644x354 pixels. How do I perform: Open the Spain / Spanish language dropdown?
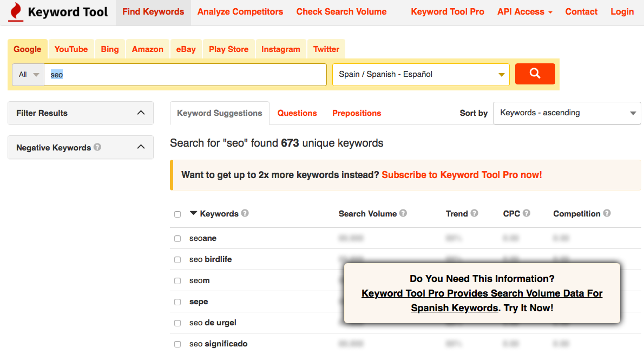coord(421,75)
